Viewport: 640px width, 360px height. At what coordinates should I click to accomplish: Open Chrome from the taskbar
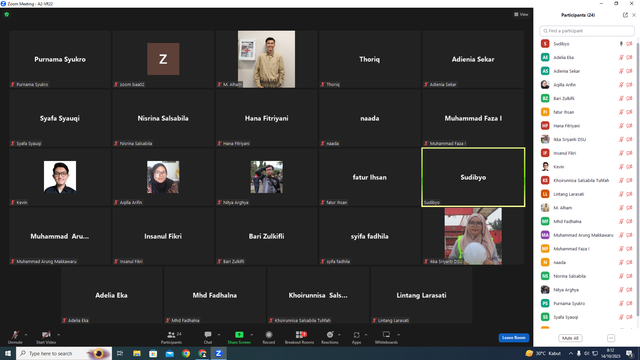pyautogui.click(x=186, y=353)
